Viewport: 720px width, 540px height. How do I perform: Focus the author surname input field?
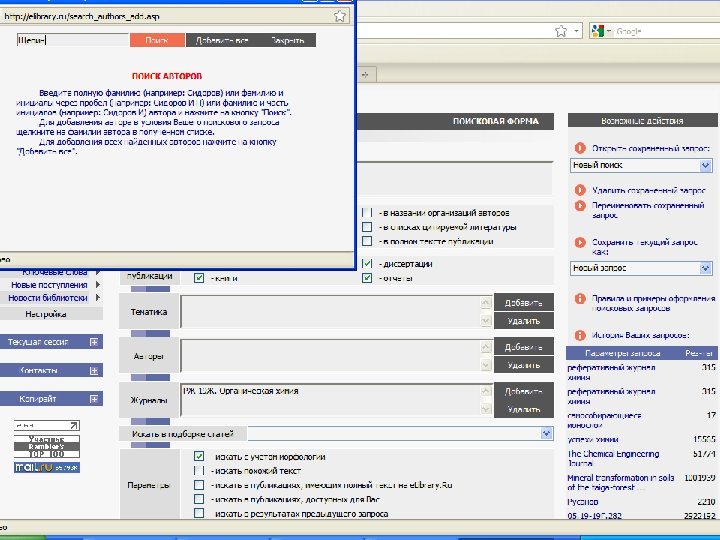(x=73, y=40)
